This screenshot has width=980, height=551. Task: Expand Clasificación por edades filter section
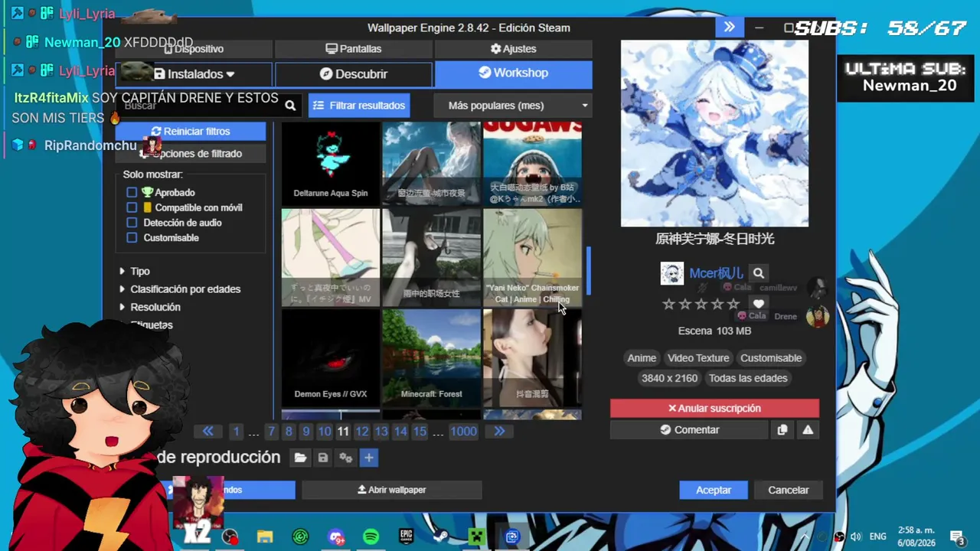(180, 289)
